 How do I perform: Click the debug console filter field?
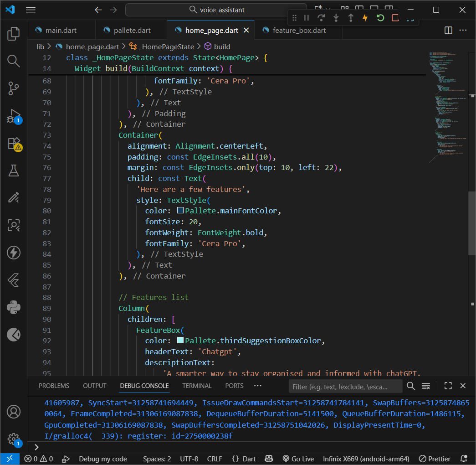(x=345, y=386)
